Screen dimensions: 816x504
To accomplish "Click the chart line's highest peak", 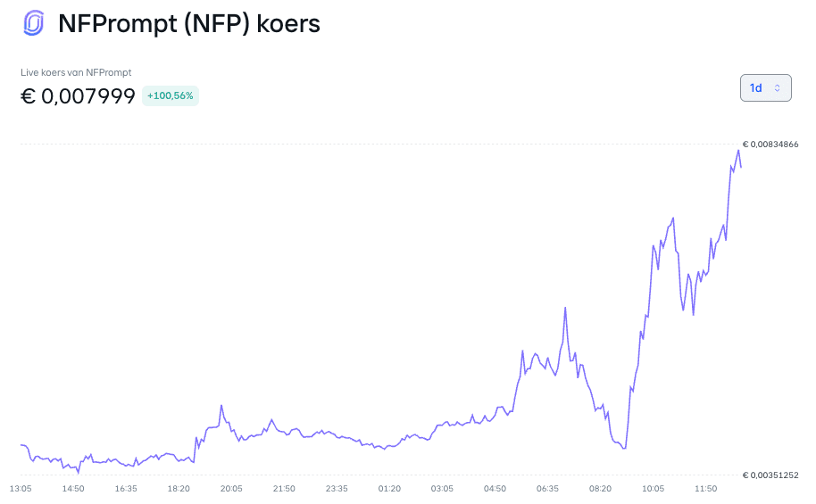I will [x=738, y=151].
